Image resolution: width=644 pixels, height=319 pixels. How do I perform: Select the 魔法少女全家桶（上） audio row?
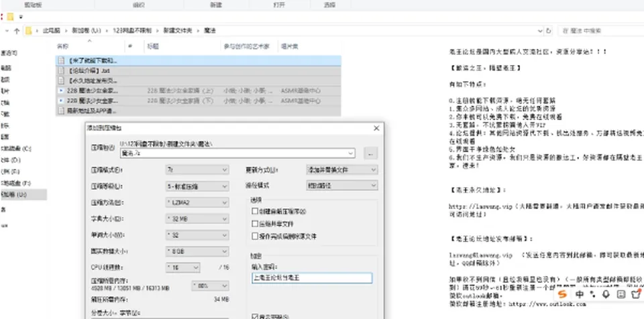click(x=198, y=90)
